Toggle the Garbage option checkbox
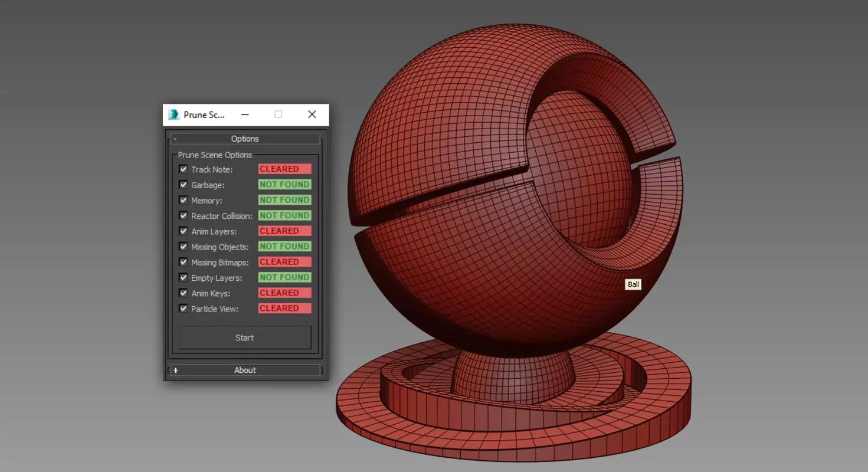Screen dimensions: 868x472 184,185
